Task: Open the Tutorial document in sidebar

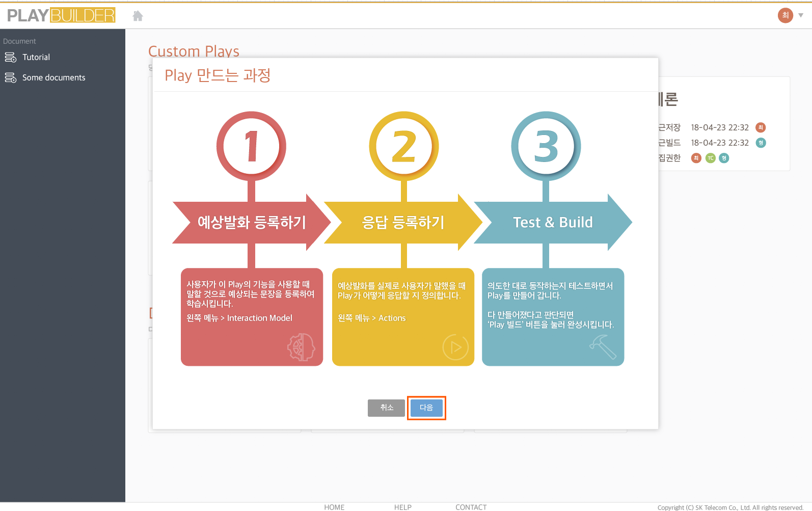Action: [36, 57]
